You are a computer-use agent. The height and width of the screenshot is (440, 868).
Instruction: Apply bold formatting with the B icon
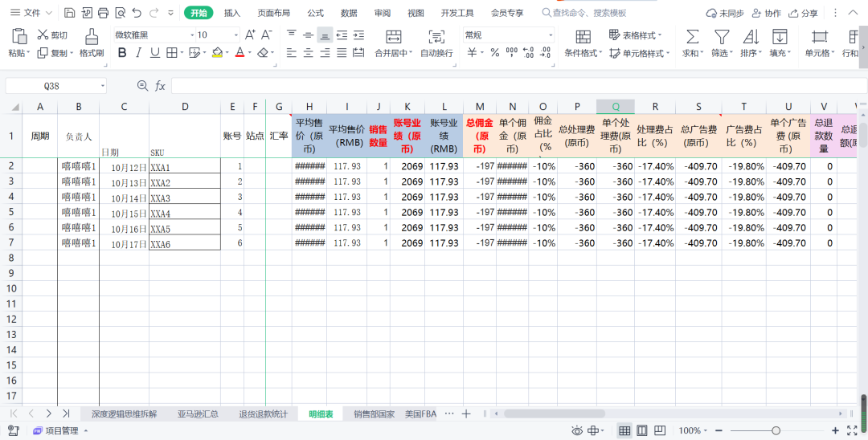[122, 52]
